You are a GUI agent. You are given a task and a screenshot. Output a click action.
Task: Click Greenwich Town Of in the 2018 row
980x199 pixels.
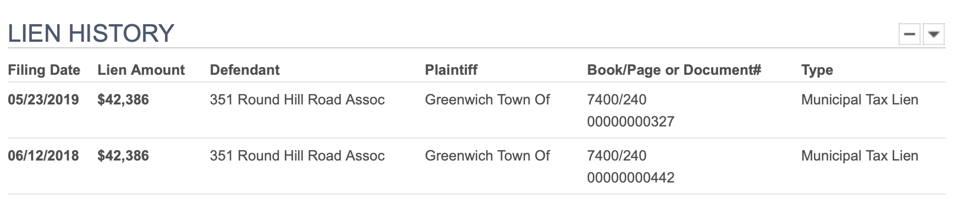487,156
